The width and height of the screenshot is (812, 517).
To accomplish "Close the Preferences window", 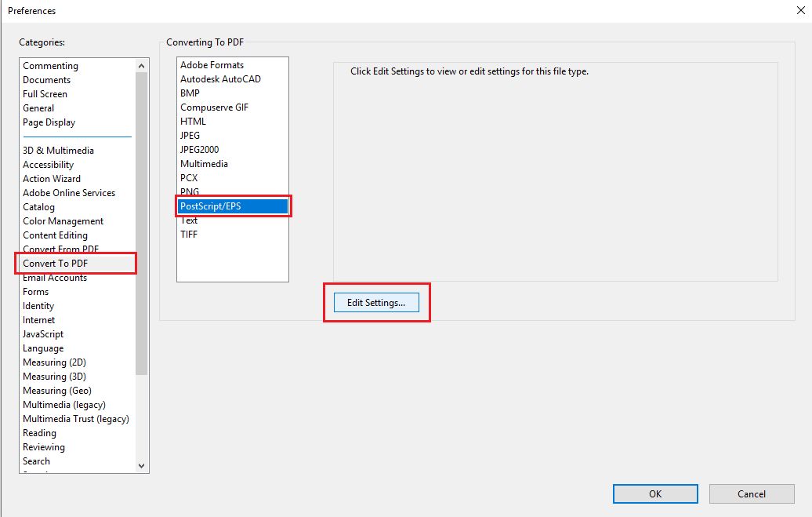I will pyautogui.click(x=800, y=10).
